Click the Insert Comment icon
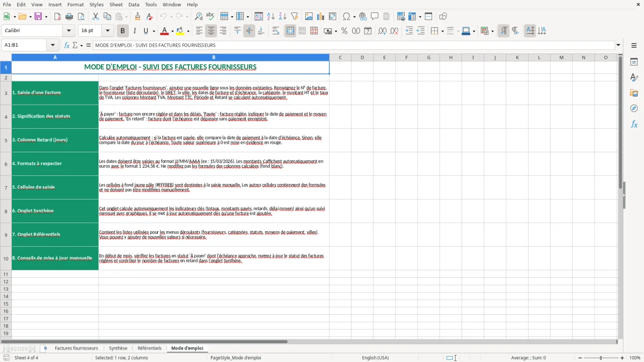 [375, 17]
